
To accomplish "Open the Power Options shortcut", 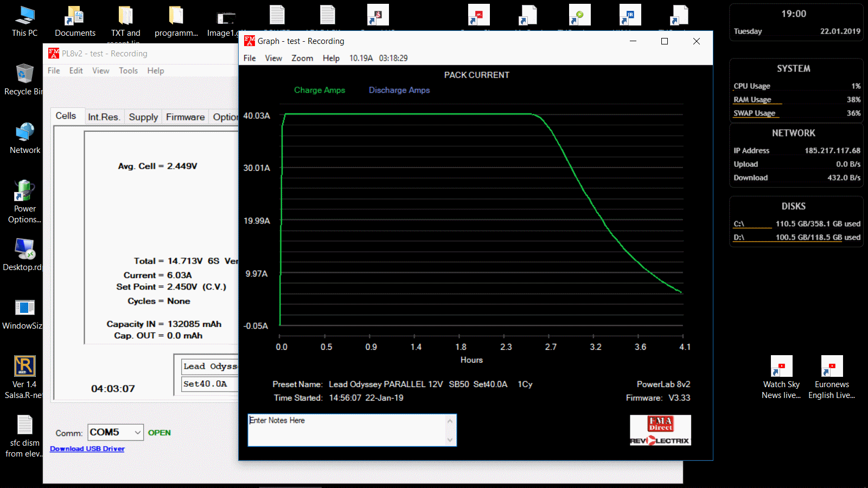I will pos(24,191).
